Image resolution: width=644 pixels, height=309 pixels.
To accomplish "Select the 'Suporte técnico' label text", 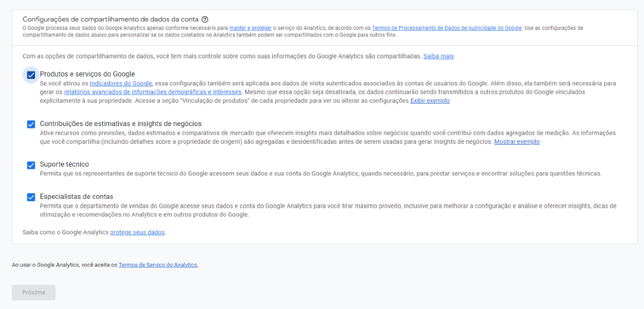I will [64, 164].
